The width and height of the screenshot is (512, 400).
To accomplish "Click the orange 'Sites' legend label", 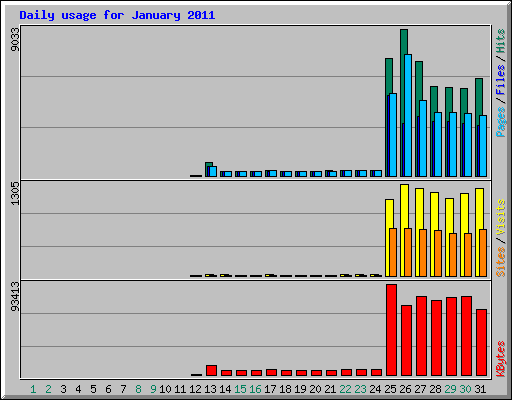I will point(500,262).
